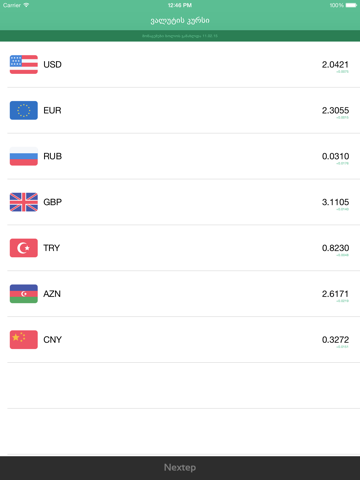This screenshot has width=360, height=480.
Task: Tap the green last-updated date banner
Action: [180, 36]
